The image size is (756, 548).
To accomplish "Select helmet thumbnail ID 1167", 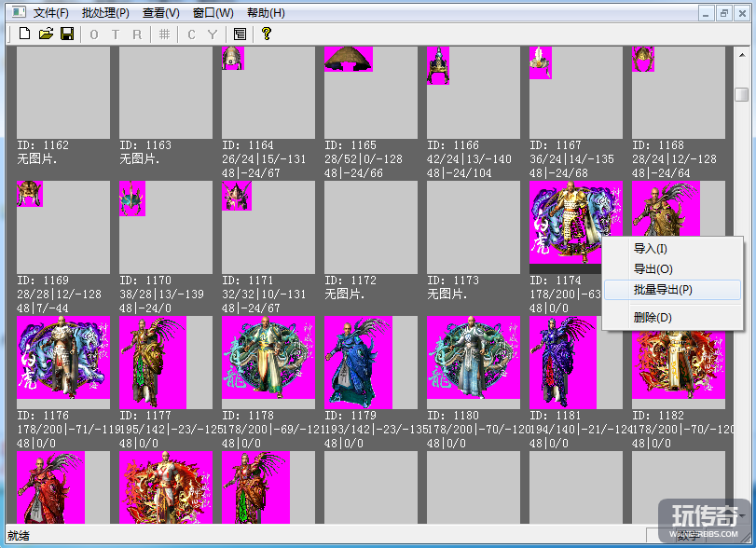I will click(x=576, y=92).
